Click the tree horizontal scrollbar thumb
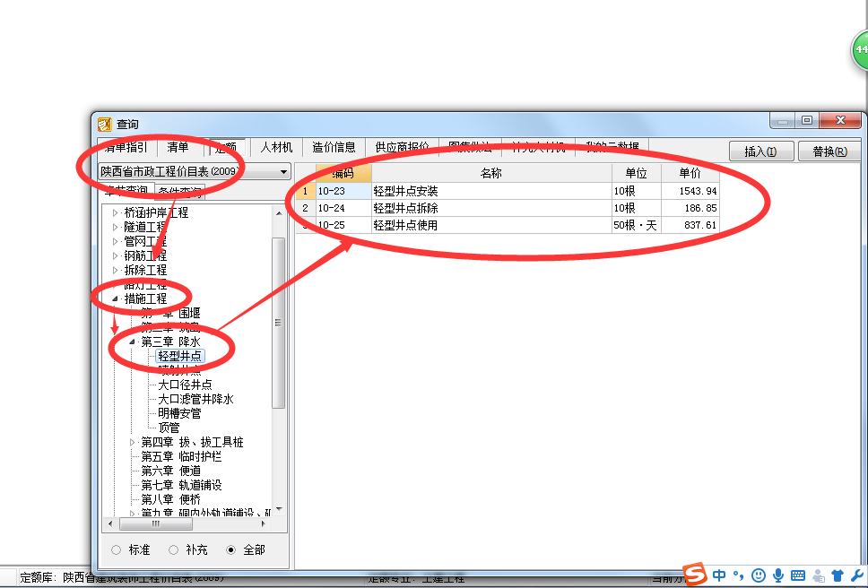 click(156, 523)
